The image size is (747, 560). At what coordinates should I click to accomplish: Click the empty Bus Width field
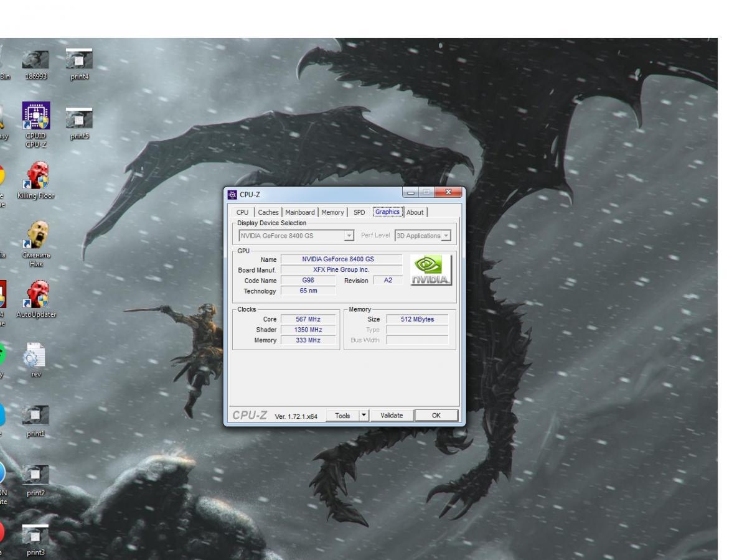click(417, 340)
